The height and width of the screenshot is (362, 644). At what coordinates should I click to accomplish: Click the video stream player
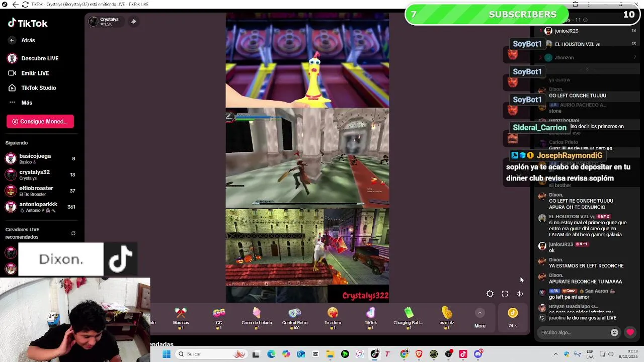coord(307,157)
